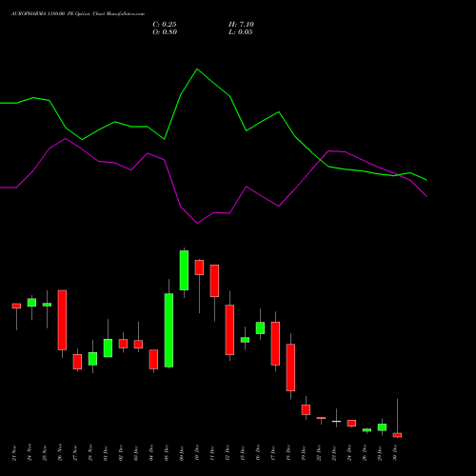This screenshot has height=476, width=476.
Task: Select the red candlestick for 18 Dec
Action: coord(290,367)
